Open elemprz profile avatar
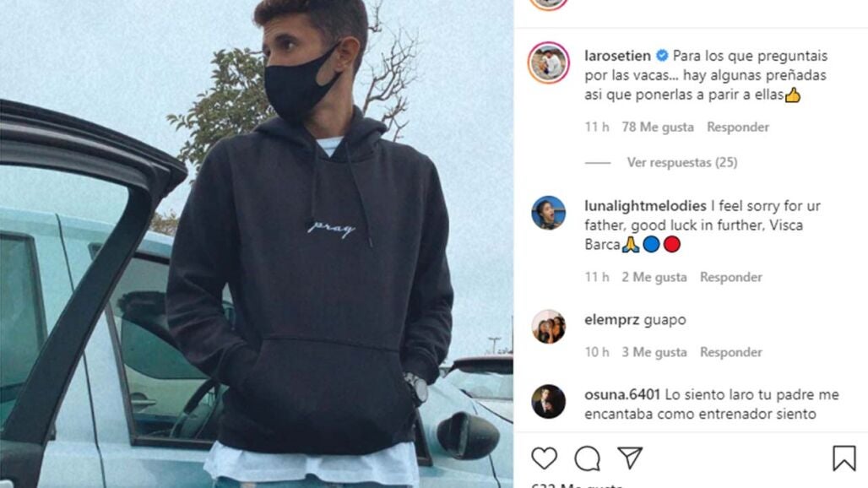Screen dimensions: 868x488 click(x=549, y=327)
